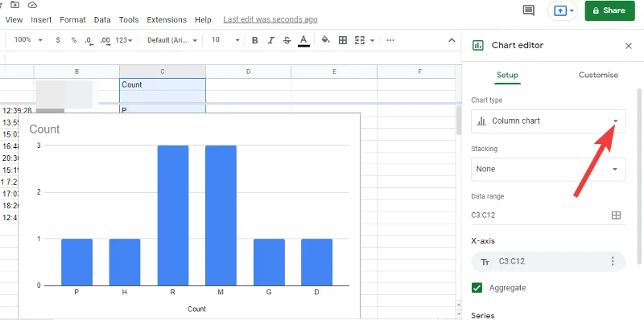
Task: Open X-axis three-dot options menu
Action: 613,261
